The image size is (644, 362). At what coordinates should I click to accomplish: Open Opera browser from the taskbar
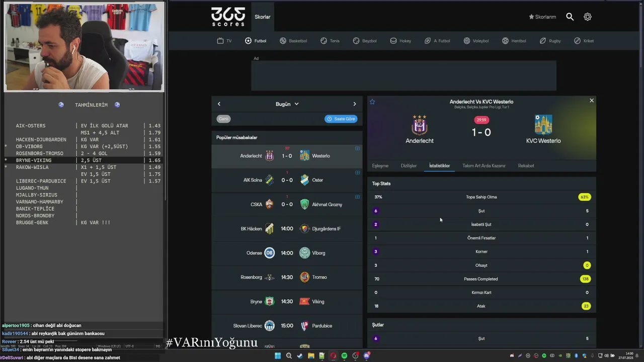coord(333,356)
